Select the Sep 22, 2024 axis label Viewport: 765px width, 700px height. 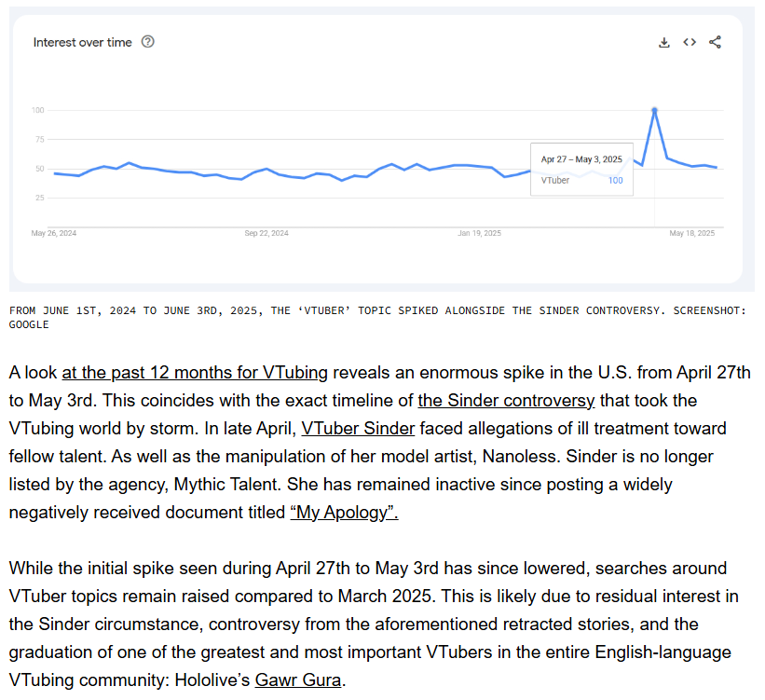coord(266,233)
